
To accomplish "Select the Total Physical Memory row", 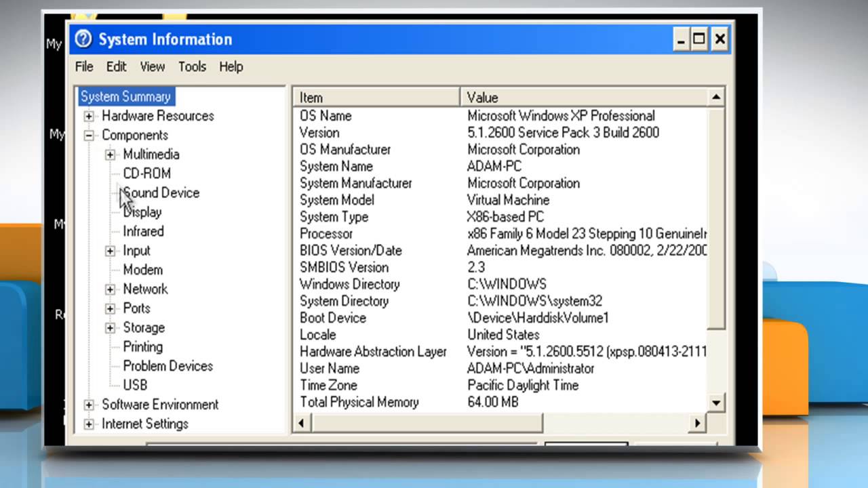I will 500,402.
